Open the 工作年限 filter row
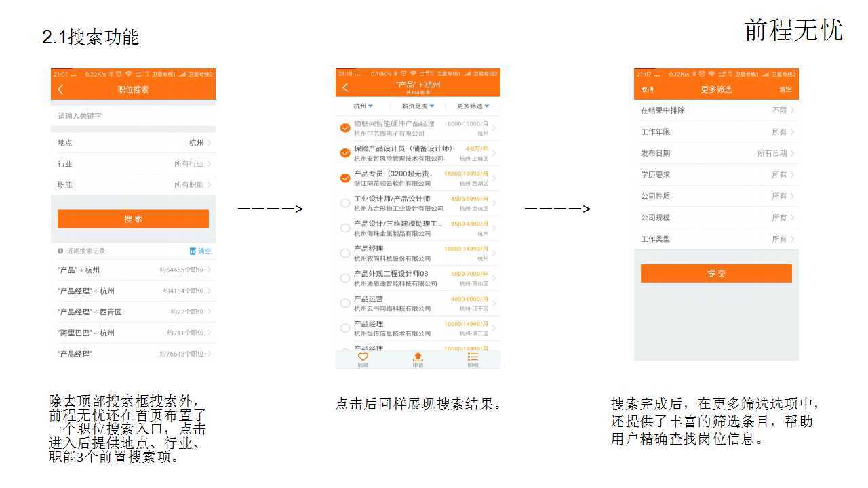 [716, 132]
